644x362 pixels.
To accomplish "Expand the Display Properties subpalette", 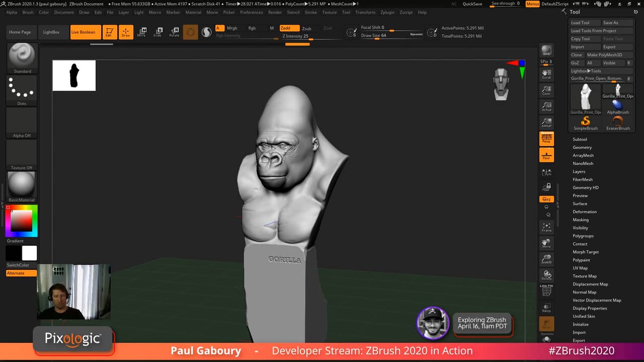I will click(590, 308).
